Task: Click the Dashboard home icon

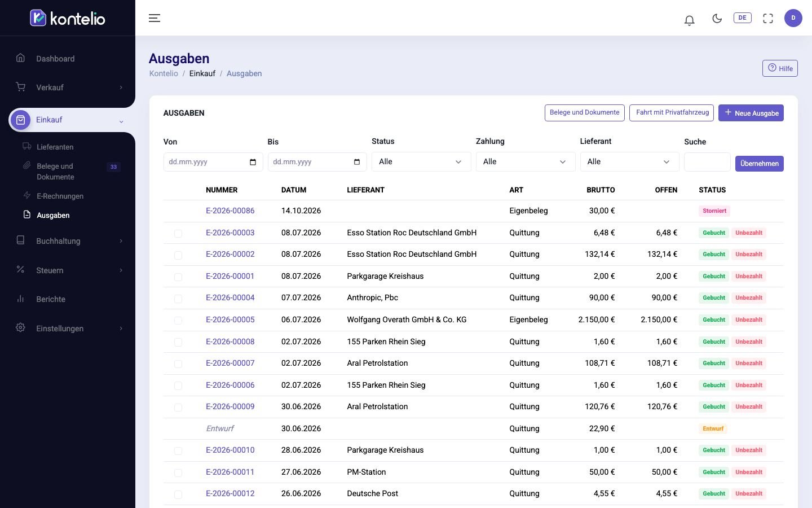Action: 20,58
